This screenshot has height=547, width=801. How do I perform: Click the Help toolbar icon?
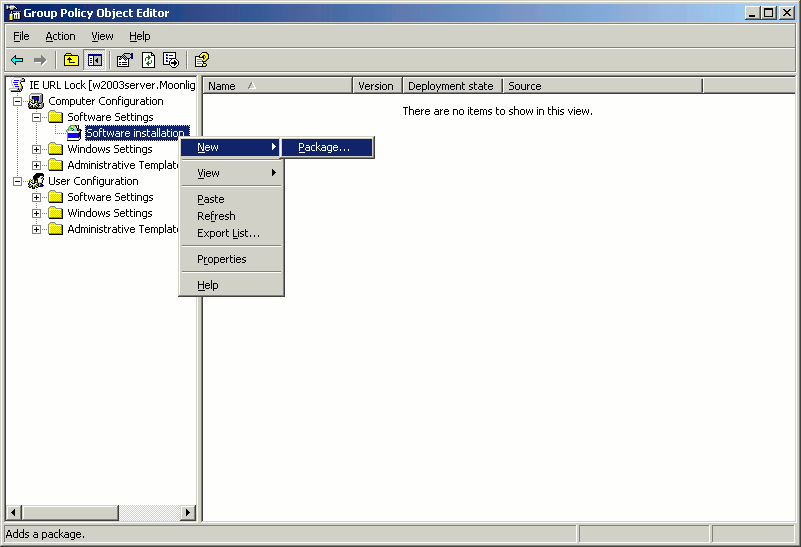(x=202, y=60)
